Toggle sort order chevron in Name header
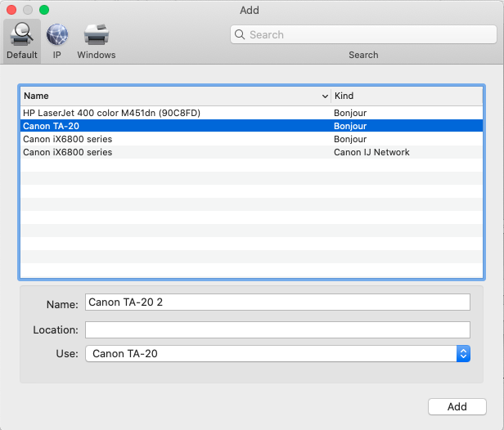504x430 pixels. 325,96
